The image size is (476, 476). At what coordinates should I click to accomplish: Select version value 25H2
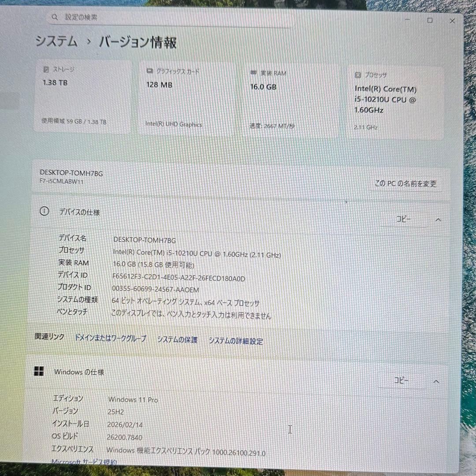click(115, 412)
